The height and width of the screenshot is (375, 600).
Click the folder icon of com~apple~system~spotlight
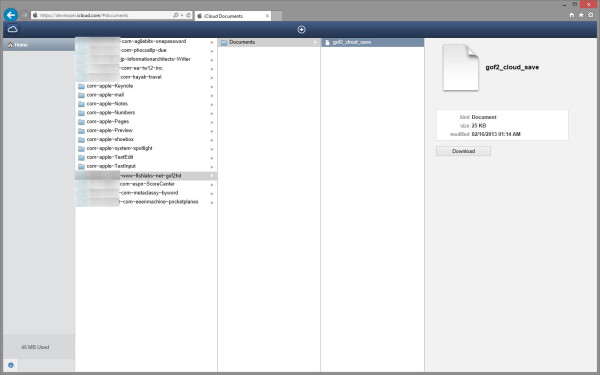tap(81, 148)
